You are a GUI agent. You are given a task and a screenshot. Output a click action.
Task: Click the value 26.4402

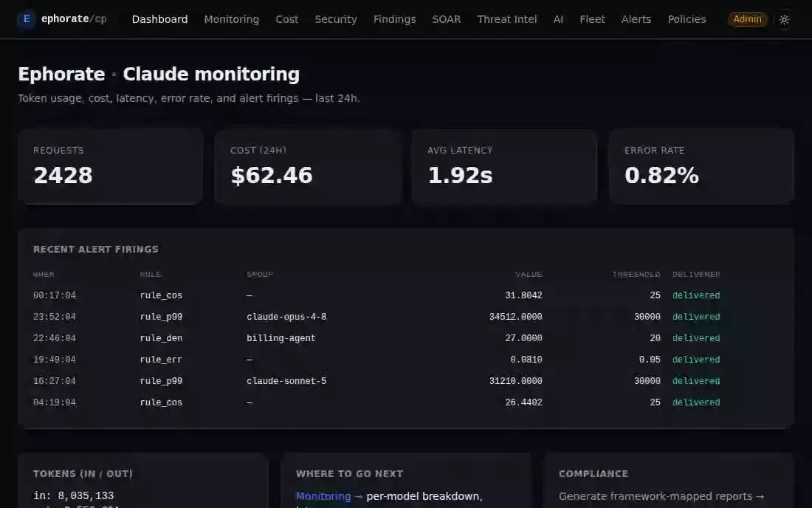523,402
